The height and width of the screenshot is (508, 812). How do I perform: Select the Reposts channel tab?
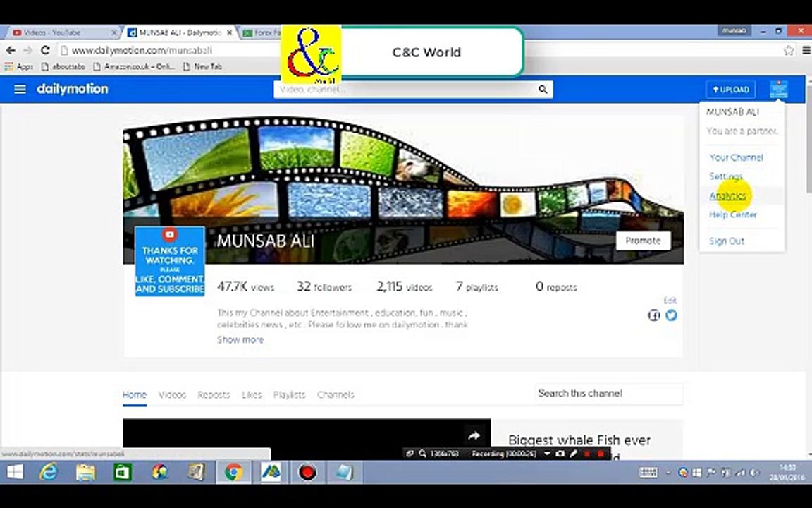pos(214,394)
